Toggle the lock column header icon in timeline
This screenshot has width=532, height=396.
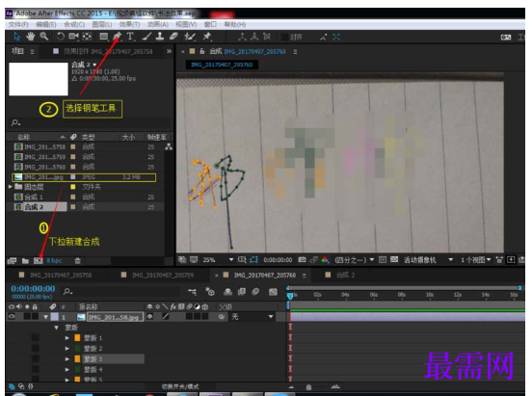coord(35,306)
